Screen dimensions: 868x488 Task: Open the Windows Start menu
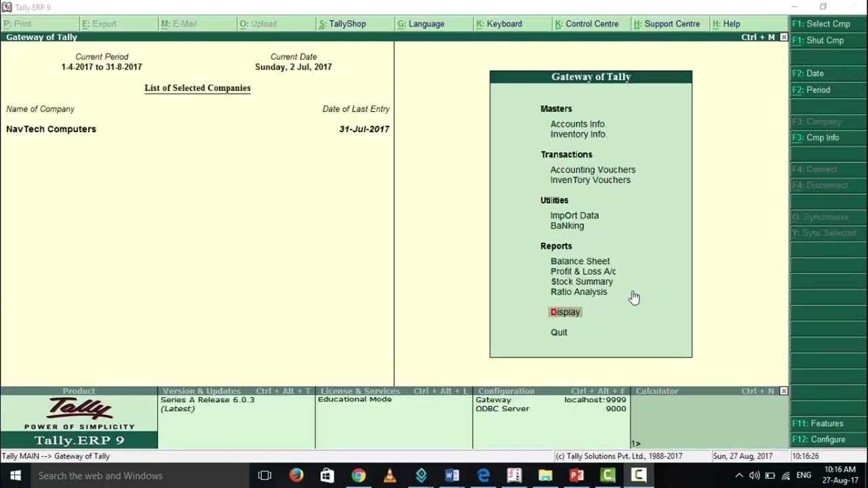coord(15,476)
